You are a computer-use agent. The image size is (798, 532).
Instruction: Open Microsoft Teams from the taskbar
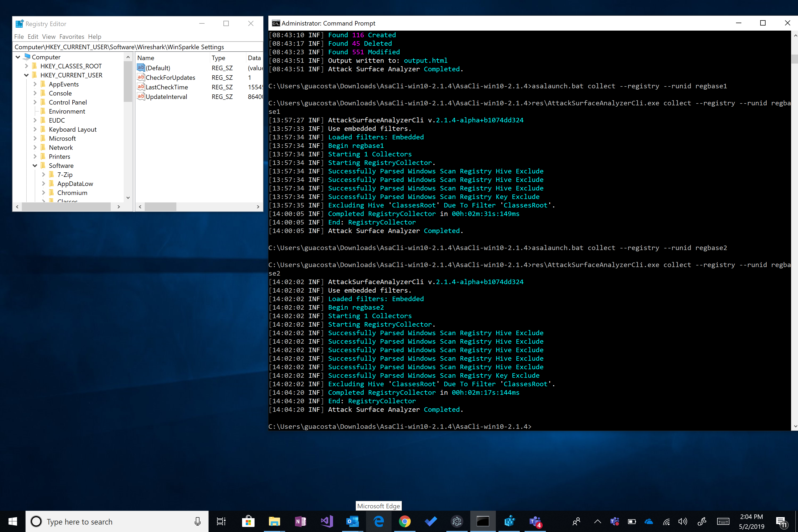[x=535, y=521]
